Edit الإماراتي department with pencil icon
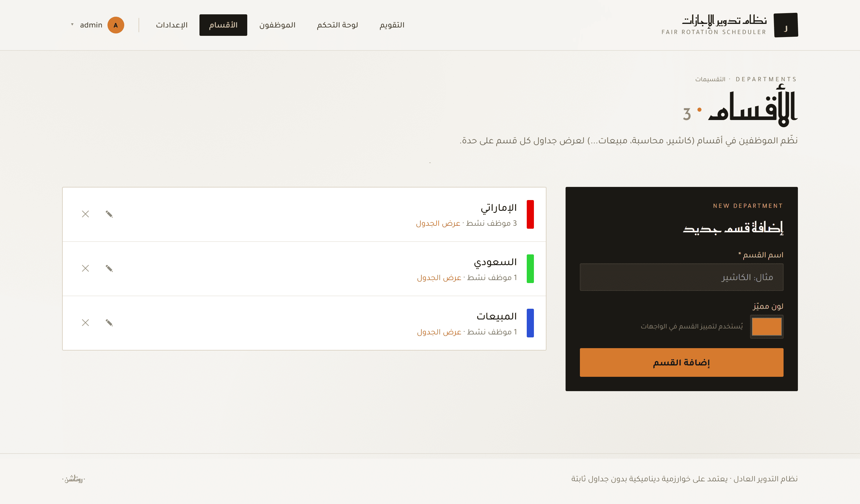The width and height of the screenshot is (860, 504). (x=109, y=214)
